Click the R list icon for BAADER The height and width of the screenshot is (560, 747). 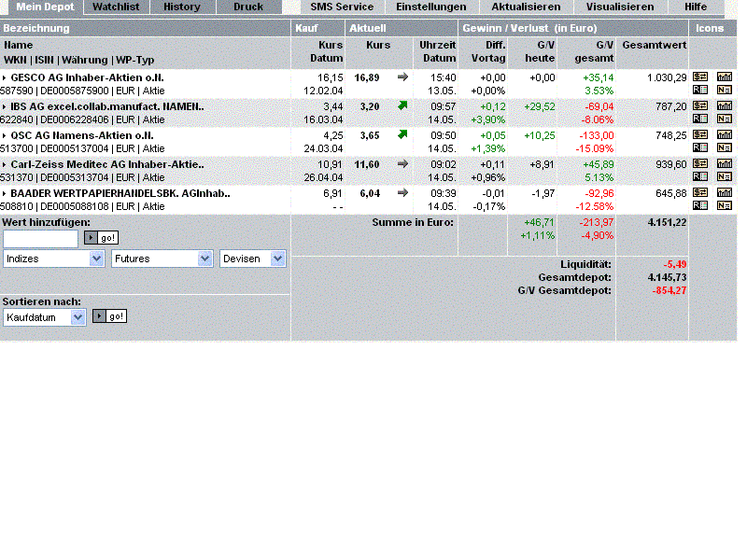pos(699,205)
